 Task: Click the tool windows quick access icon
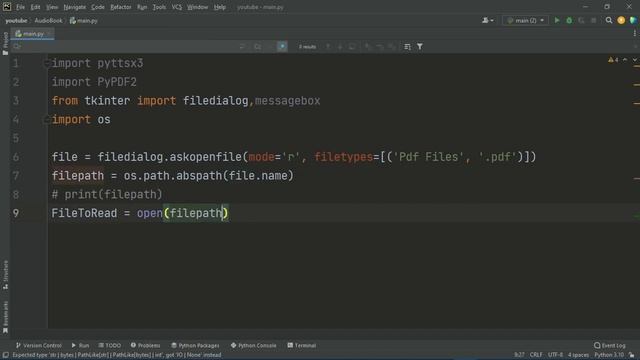coord(6,355)
